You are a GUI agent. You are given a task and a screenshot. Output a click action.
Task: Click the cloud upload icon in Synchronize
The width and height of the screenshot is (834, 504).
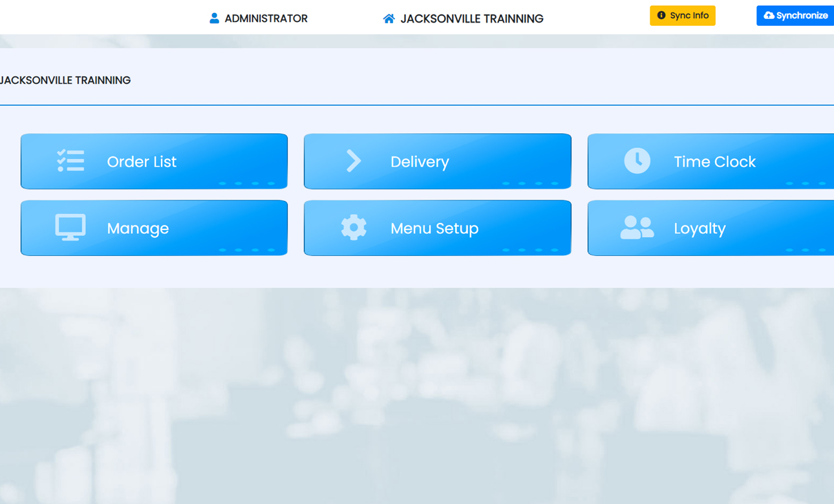click(769, 16)
